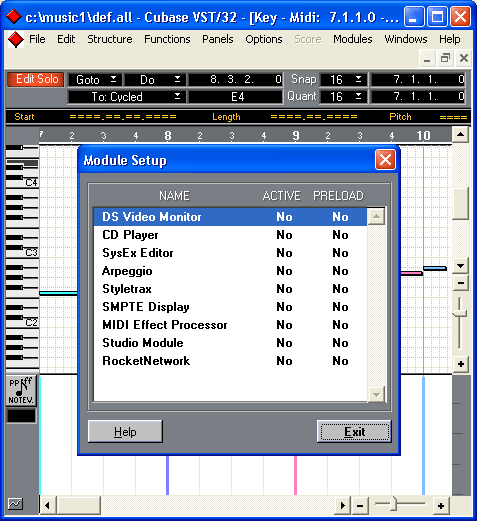Toggle Preload for Studio Module
The height and width of the screenshot is (521, 477).
pyautogui.click(x=340, y=343)
